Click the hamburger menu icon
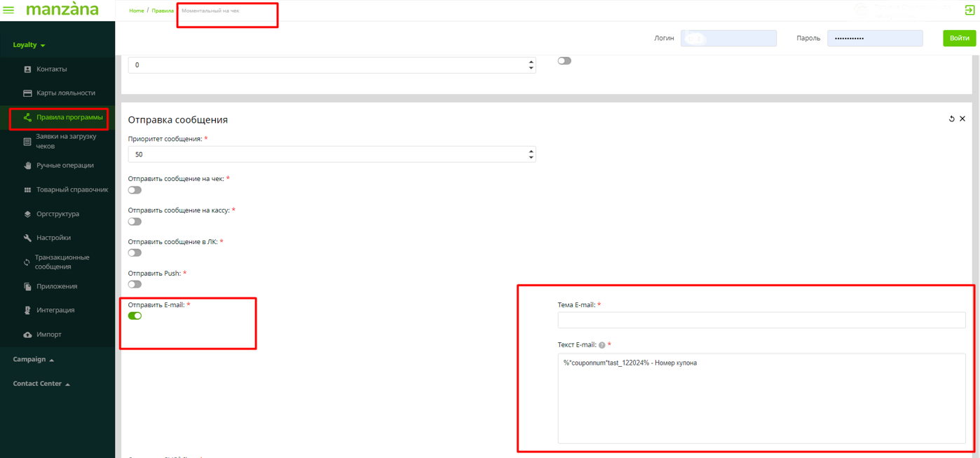The height and width of the screenshot is (458, 980). [x=8, y=10]
